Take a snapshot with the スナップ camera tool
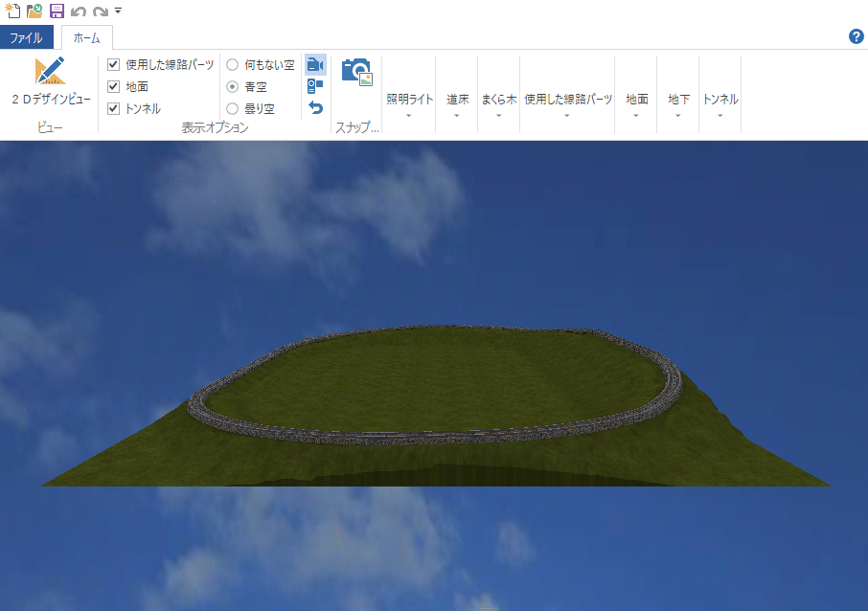The height and width of the screenshot is (611, 868). [x=356, y=70]
